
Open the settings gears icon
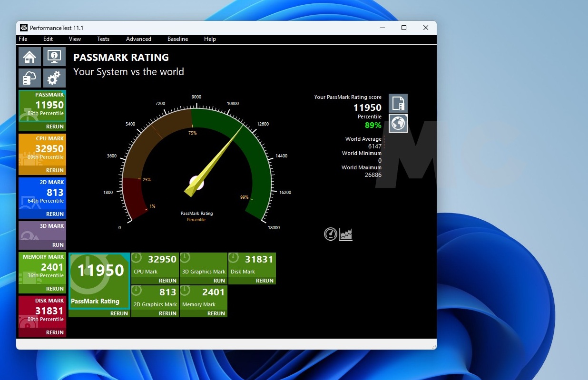coord(54,78)
